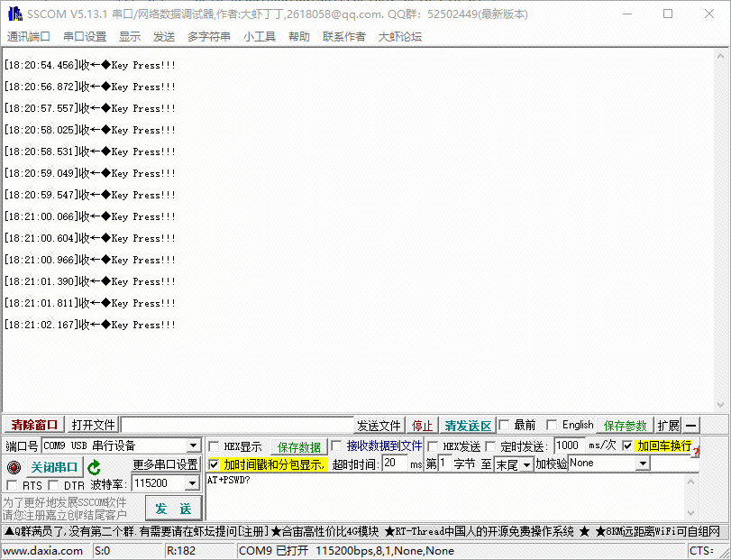Enable the HEX显示 checkbox

pos(214,446)
